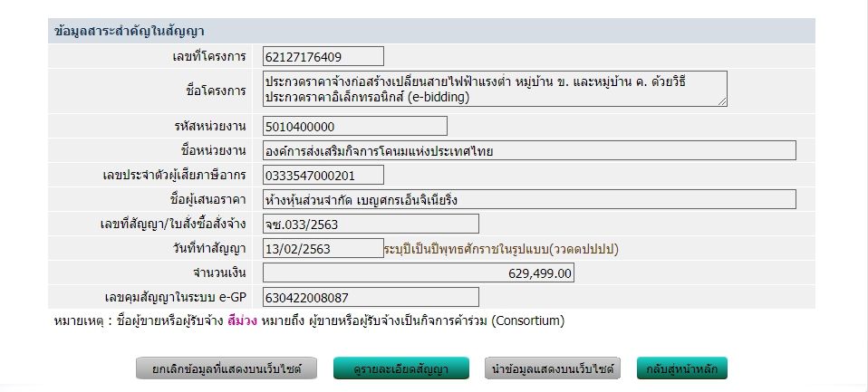This screenshot has height=392, width=868.
Task: Focus the contract number field จซ.033/2563
Action: pyautogui.click(x=371, y=224)
